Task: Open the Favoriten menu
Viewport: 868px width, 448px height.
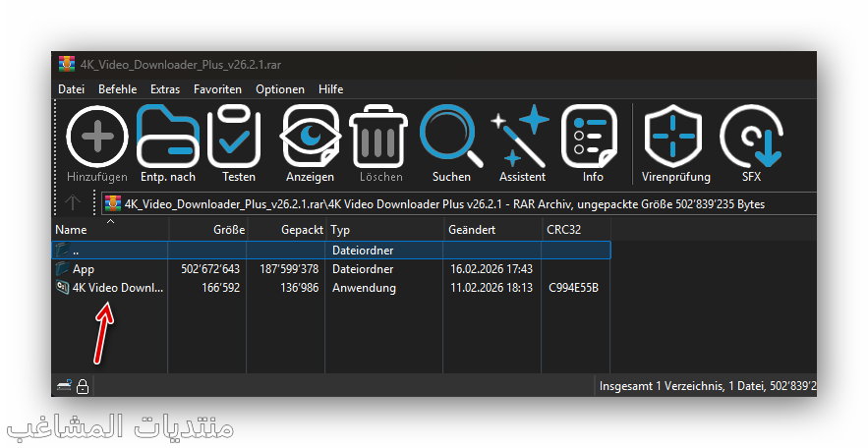Action: [217, 89]
